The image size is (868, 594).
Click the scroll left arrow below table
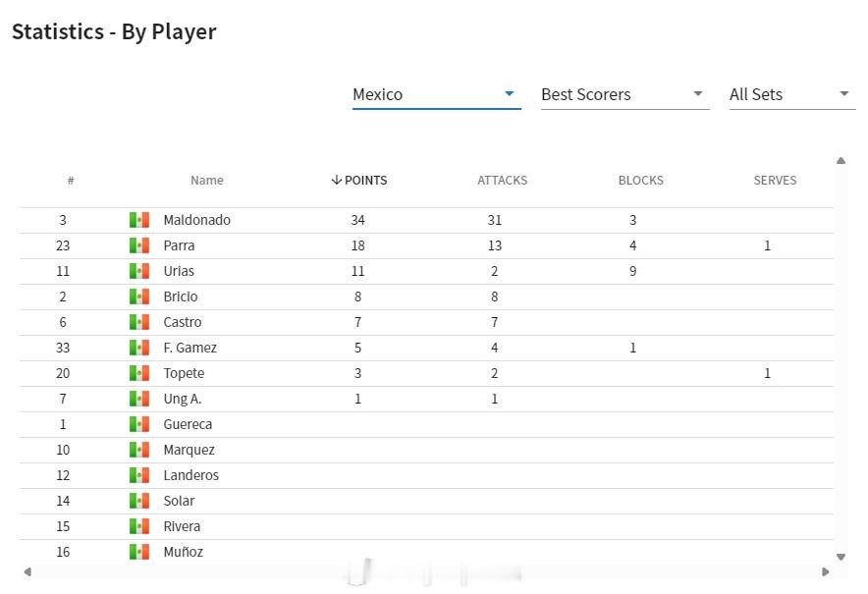27,571
